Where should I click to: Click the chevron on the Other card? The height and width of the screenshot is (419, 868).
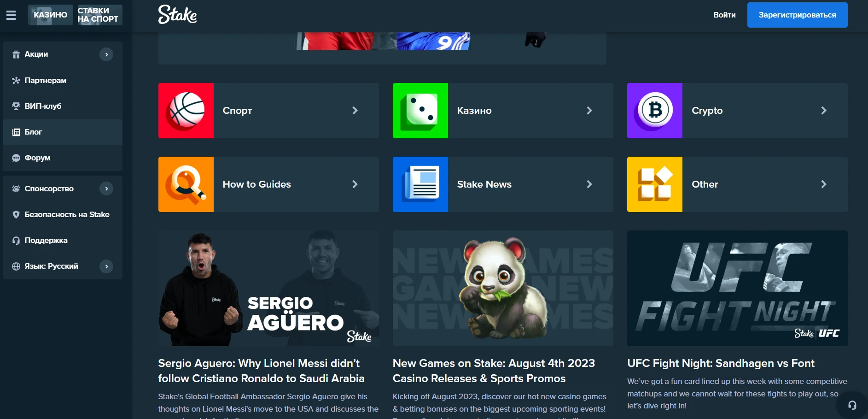[x=824, y=184]
